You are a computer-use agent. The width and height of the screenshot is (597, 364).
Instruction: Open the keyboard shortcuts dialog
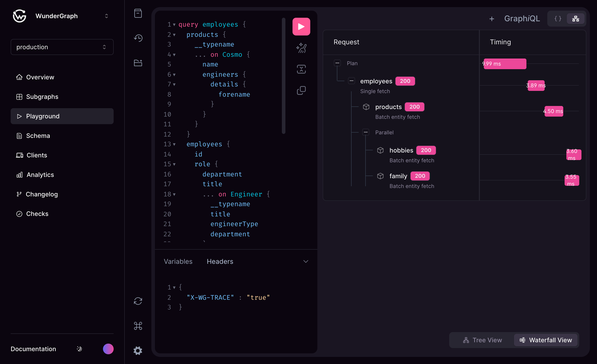click(x=138, y=326)
